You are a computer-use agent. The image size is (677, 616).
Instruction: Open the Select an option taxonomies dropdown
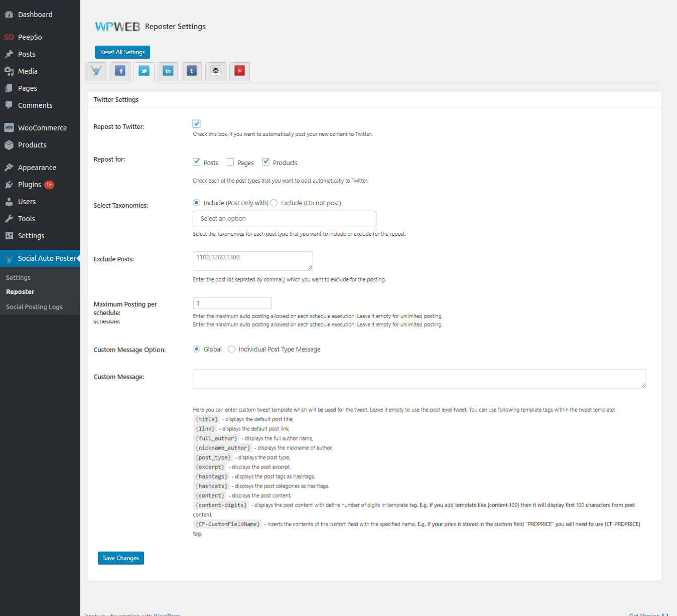pos(284,219)
